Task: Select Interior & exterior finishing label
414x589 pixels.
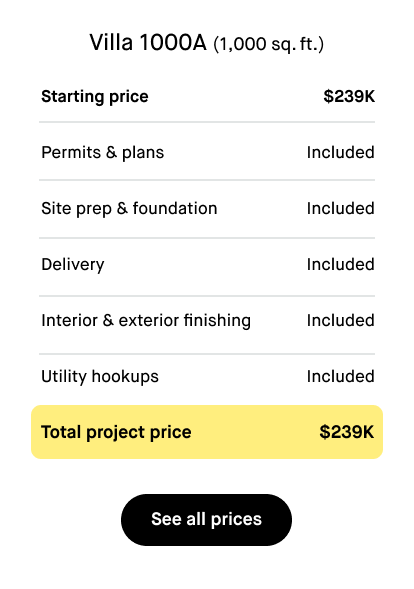Action: pyautogui.click(x=146, y=320)
